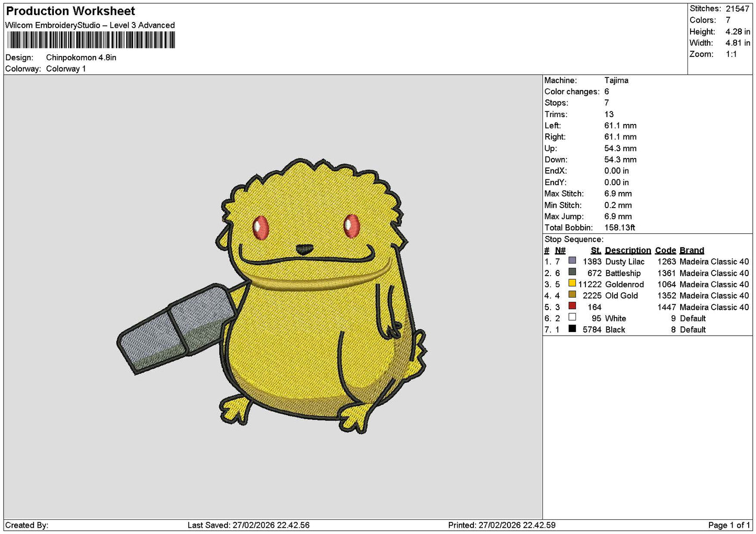Click the White color swatch
The height and width of the screenshot is (534, 756).
[x=572, y=317]
